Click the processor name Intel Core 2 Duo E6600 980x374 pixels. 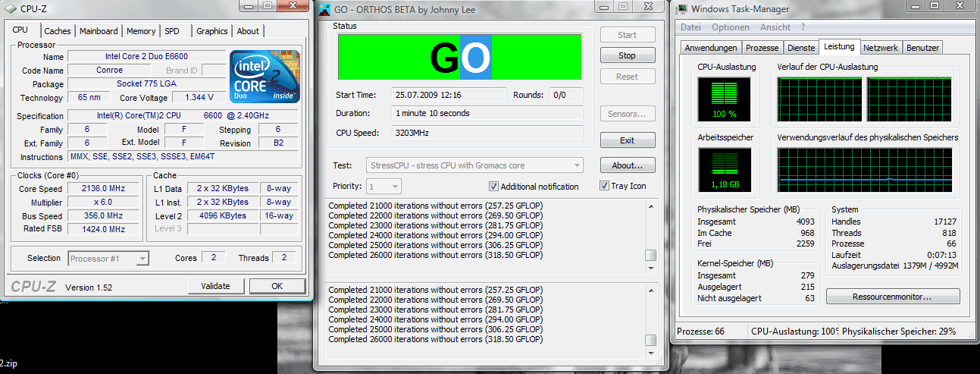[147, 57]
